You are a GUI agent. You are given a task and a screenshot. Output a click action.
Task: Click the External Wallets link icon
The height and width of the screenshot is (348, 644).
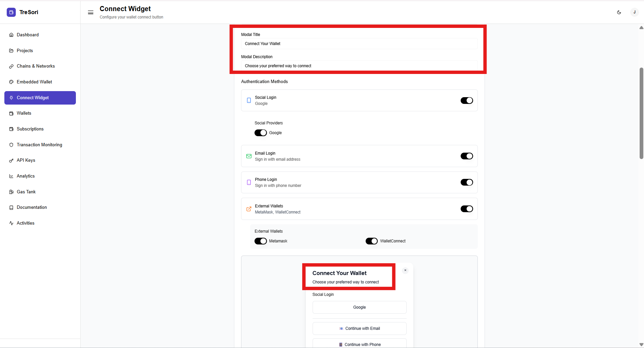(x=249, y=209)
